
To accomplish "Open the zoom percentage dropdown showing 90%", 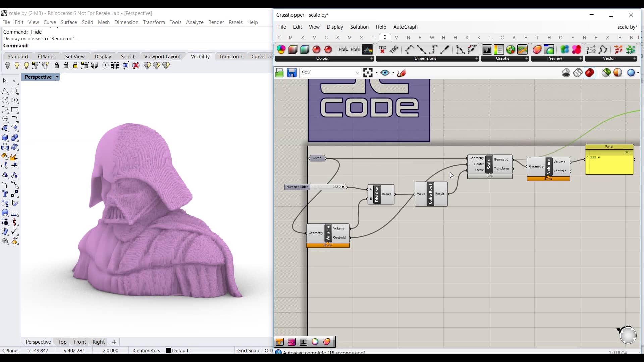I will 358,73.
